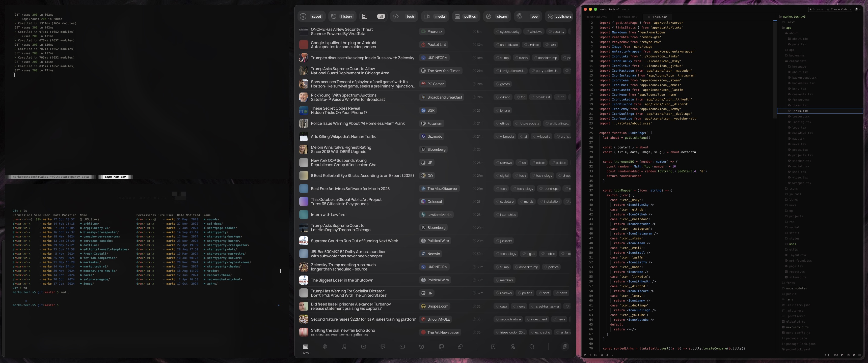Click the Bloomberg publisher badge for Meloni article
Viewport: 868px width, 363px height.
click(433, 149)
